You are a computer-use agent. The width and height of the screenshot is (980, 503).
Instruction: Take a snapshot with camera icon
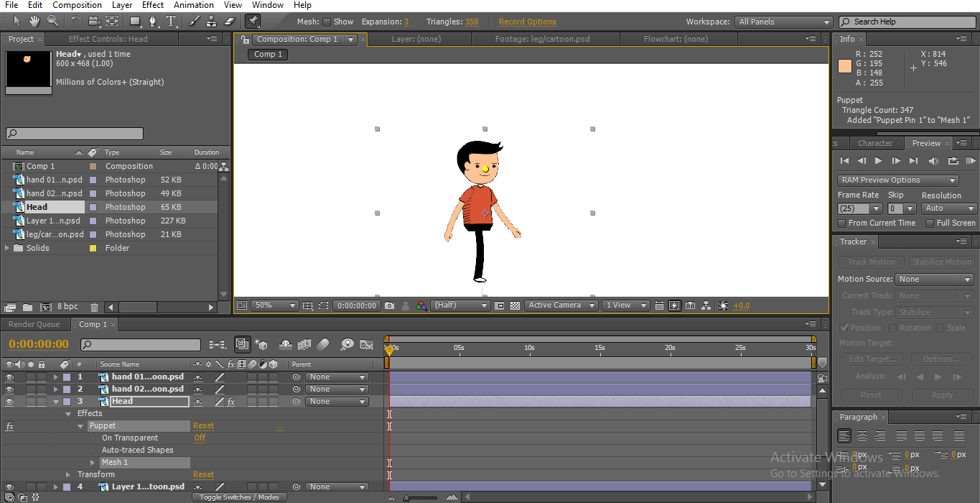389,305
